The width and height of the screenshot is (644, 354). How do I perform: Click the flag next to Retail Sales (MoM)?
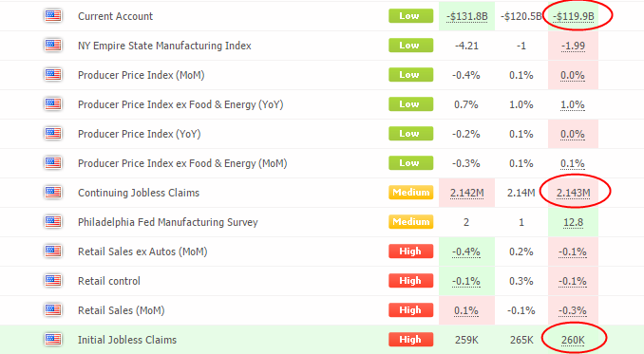coord(52,310)
